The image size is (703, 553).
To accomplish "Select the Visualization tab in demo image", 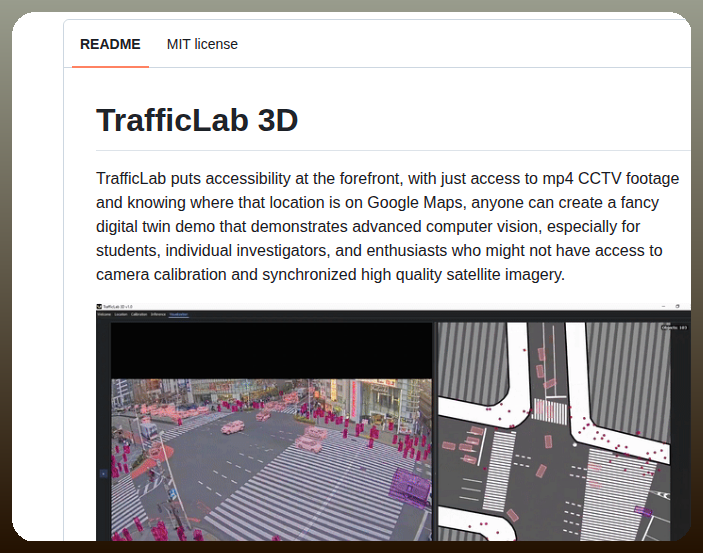I will pos(178,314).
